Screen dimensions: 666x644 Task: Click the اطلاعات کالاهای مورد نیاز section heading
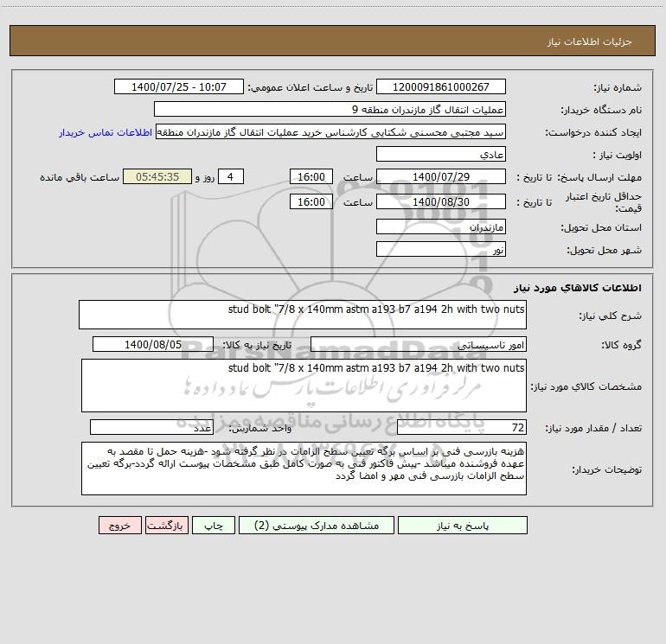tap(578, 288)
